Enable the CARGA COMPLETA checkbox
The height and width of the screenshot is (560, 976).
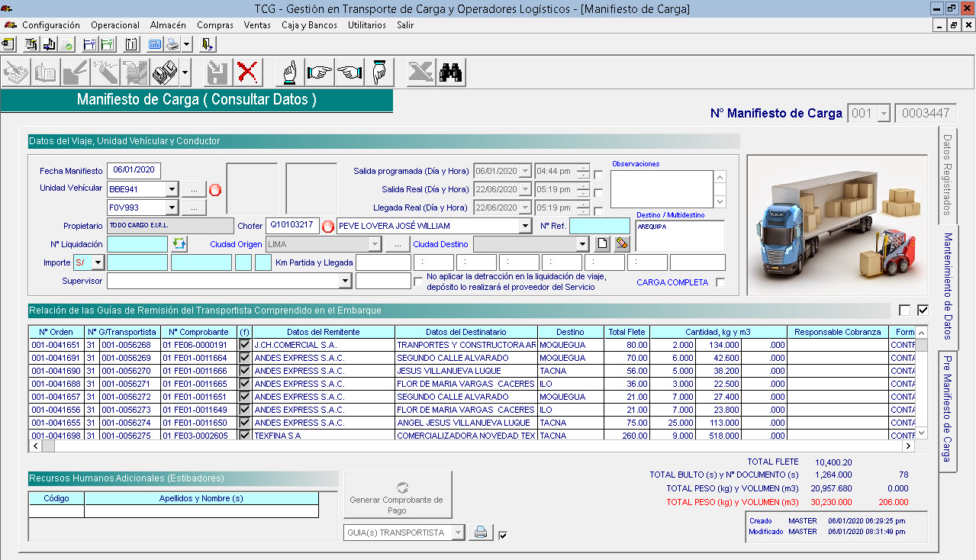click(720, 283)
